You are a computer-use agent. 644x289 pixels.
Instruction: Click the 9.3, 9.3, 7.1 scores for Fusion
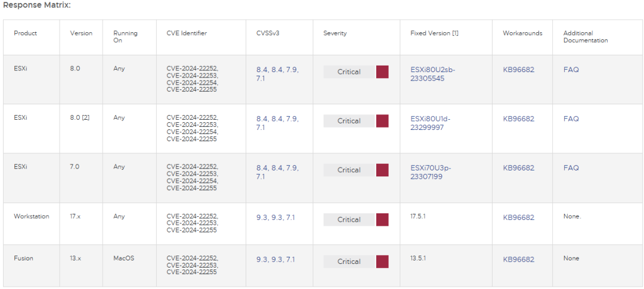(x=275, y=260)
